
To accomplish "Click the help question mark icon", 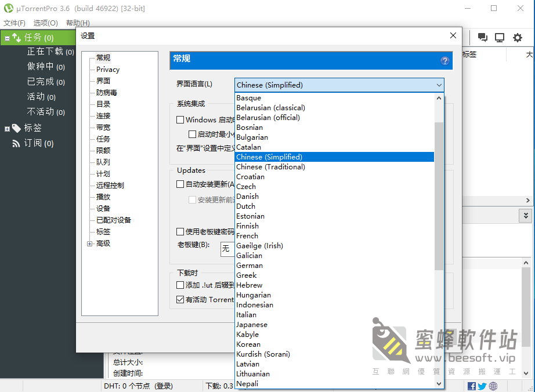I will coord(444,61).
